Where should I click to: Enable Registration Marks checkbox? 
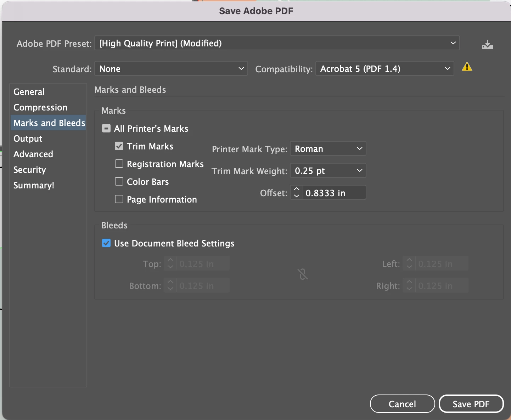click(119, 164)
